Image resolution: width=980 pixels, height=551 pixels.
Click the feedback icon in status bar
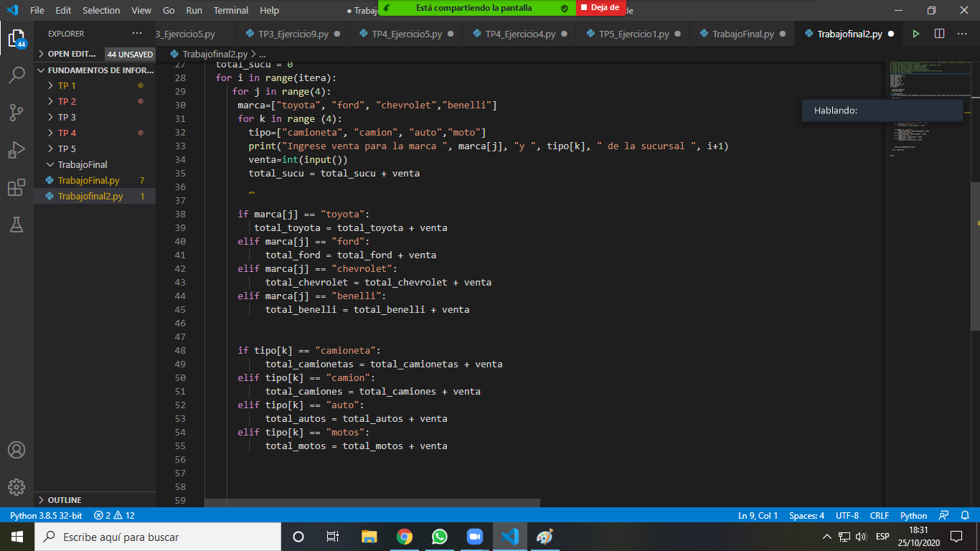944,515
